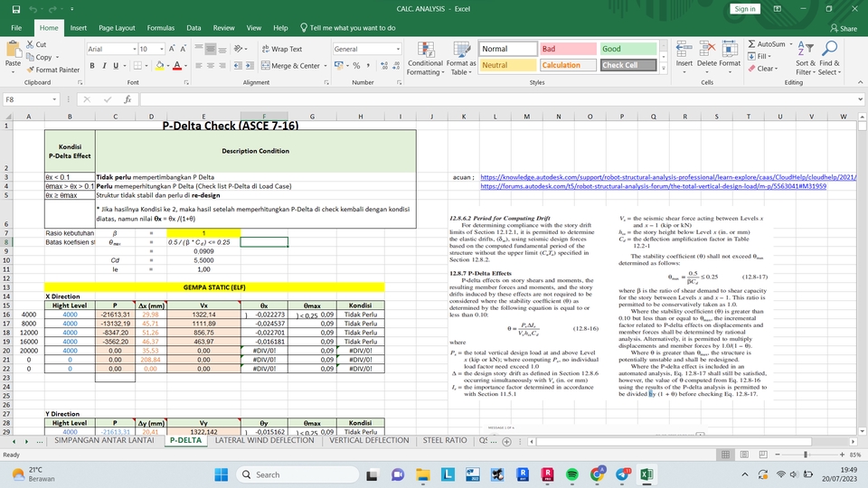Open the Formulas ribbon tab

click(x=160, y=28)
